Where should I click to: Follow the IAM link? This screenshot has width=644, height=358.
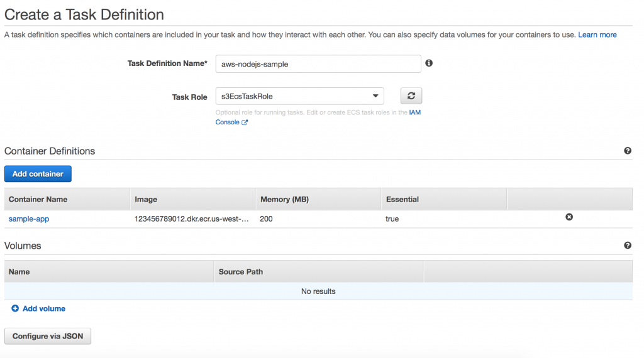tap(415, 112)
